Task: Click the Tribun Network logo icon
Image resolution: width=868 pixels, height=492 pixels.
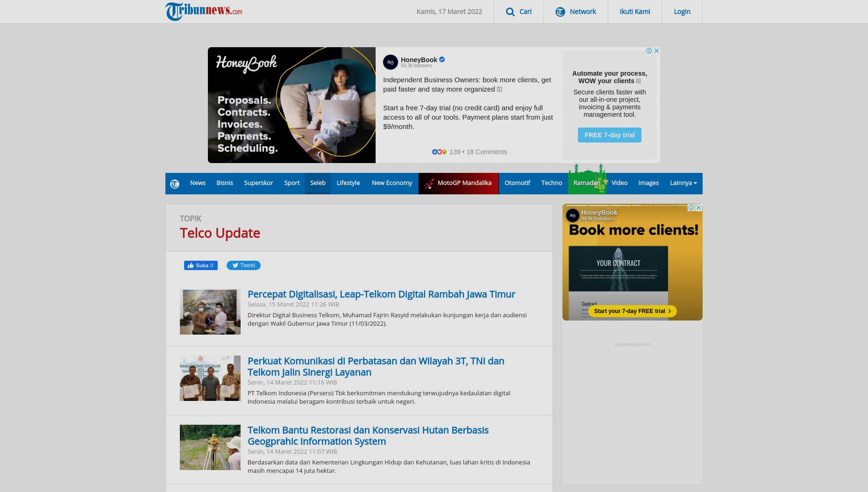Action: (560, 12)
